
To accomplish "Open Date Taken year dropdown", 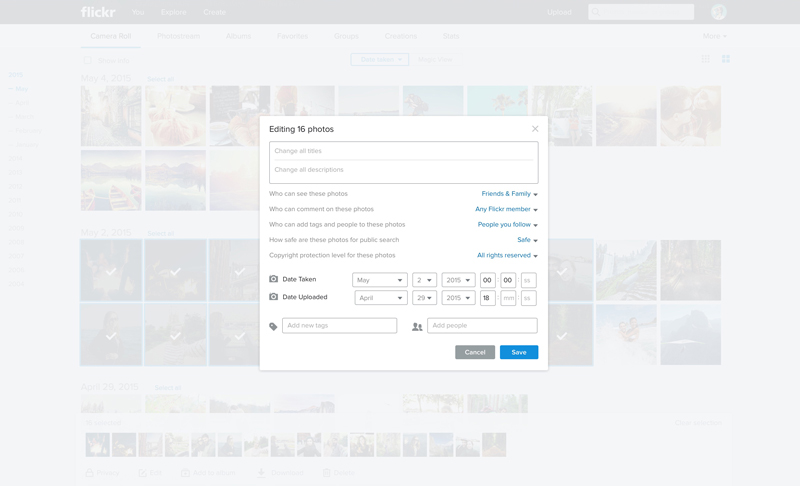I will pos(458,280).
